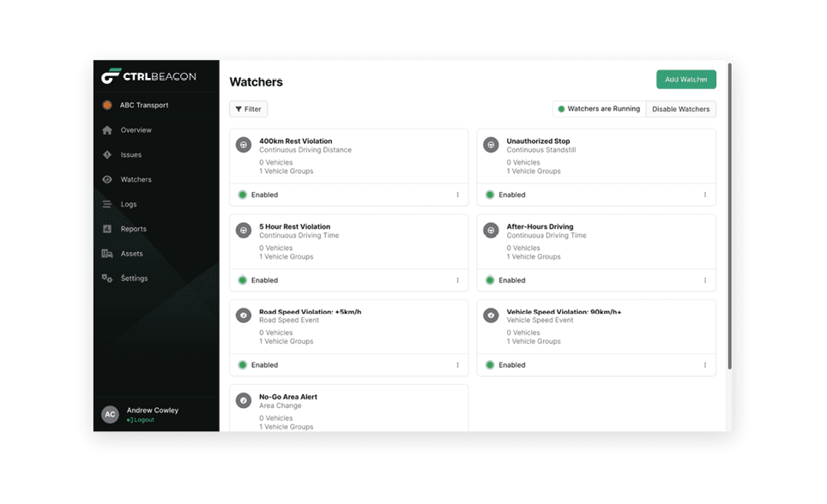The image size is (827, 504).
Task: Click the vertical scrollbar on the right
Action: point(729,214)
